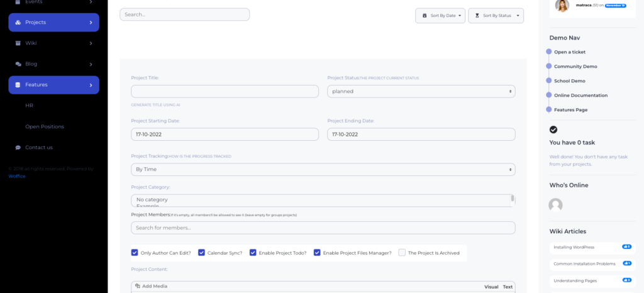This screenshot has width=644, height=293.
Task: Click Search for members field
Action: tap(323, 228)
